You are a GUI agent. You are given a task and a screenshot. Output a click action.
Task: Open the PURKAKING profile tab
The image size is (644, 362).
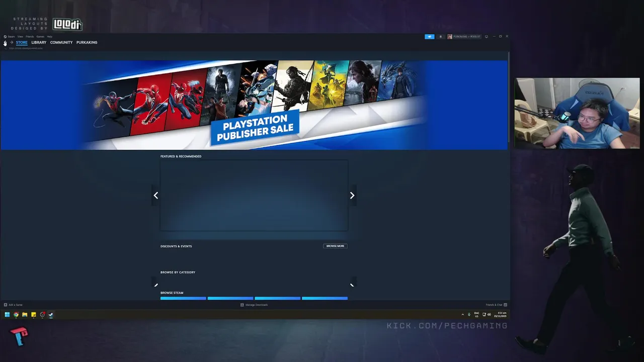pos(87,43)
